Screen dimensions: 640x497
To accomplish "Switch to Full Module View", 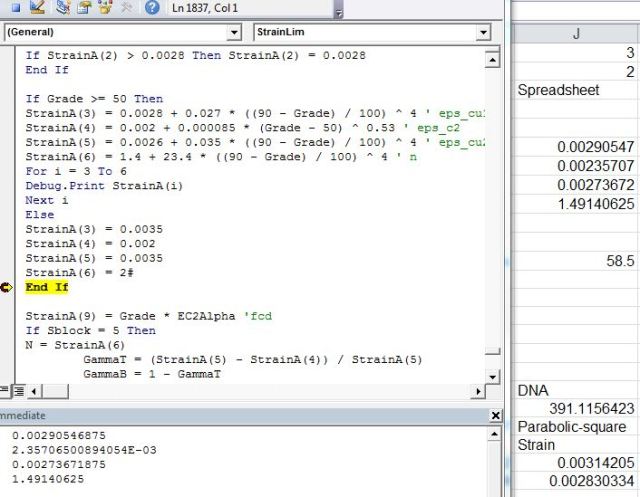I will tap(19, 390).
